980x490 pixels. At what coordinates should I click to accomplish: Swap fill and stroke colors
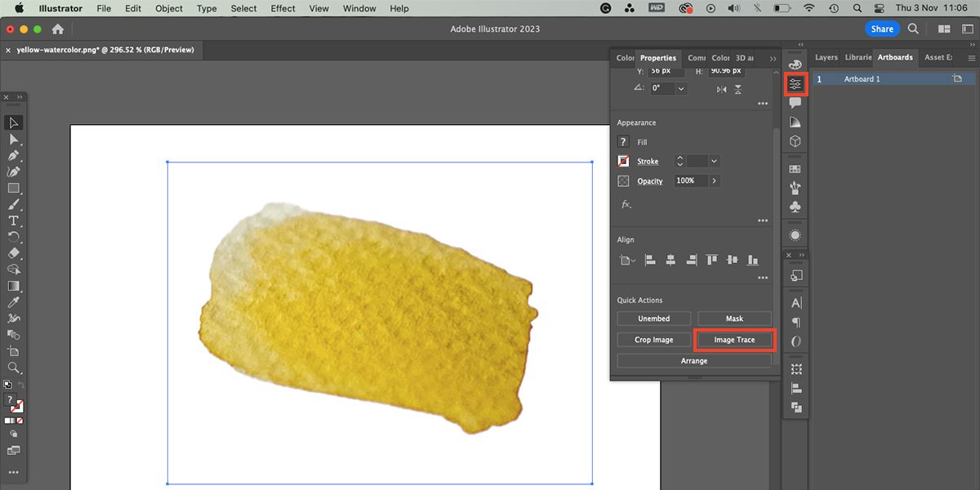[x=22, y=385]
